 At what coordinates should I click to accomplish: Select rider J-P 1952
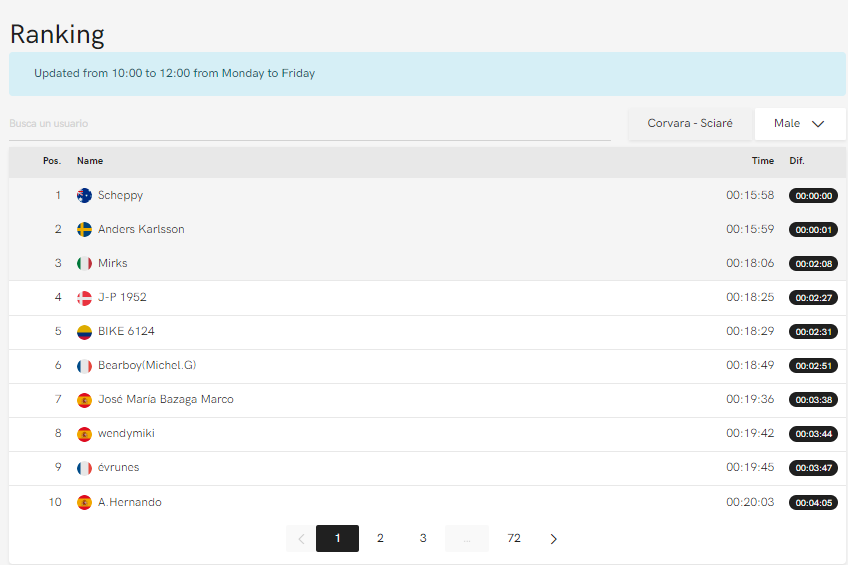(122, 297)
